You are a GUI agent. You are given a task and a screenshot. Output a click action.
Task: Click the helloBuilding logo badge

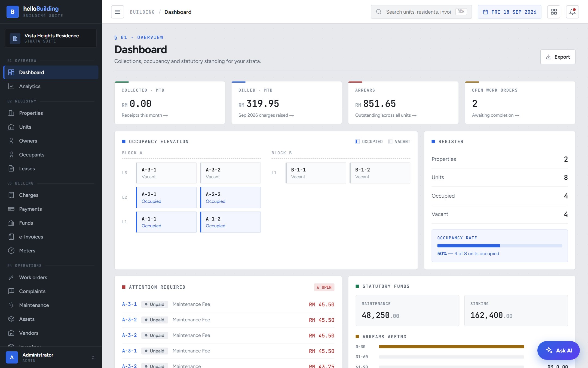click(x=13, y=12)
